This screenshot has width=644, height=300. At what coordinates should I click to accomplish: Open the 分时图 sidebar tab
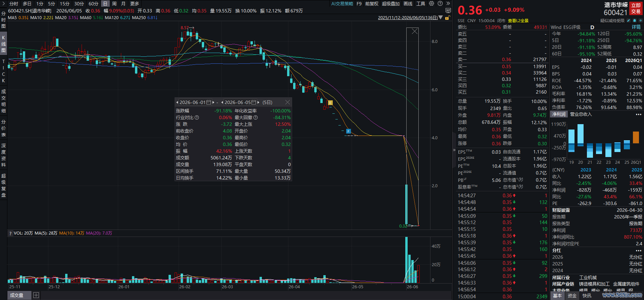(x=3, y=19)
